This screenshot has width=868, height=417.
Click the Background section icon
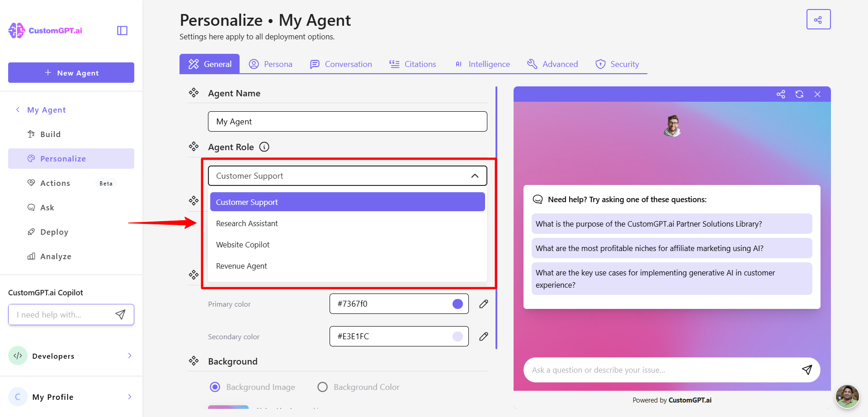click(193, 360)
